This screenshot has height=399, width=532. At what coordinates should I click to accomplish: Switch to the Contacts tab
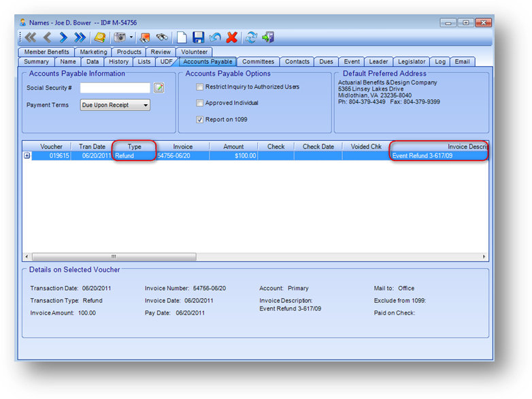(297, 62)
